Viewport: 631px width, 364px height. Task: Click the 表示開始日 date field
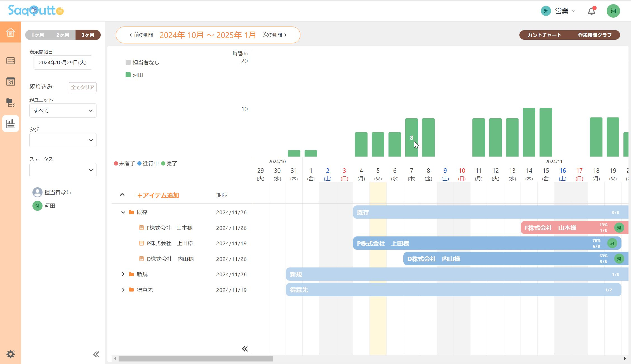click(x=63, y=63)
